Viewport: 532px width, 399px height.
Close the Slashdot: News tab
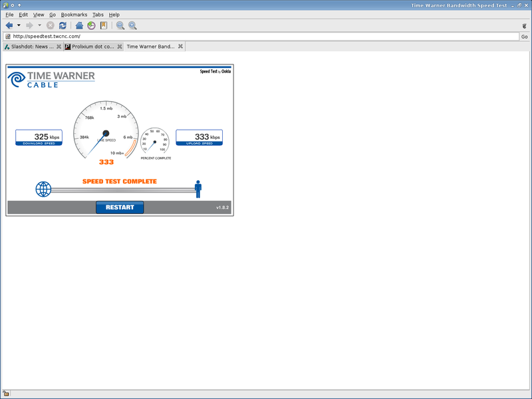point(59,47)
